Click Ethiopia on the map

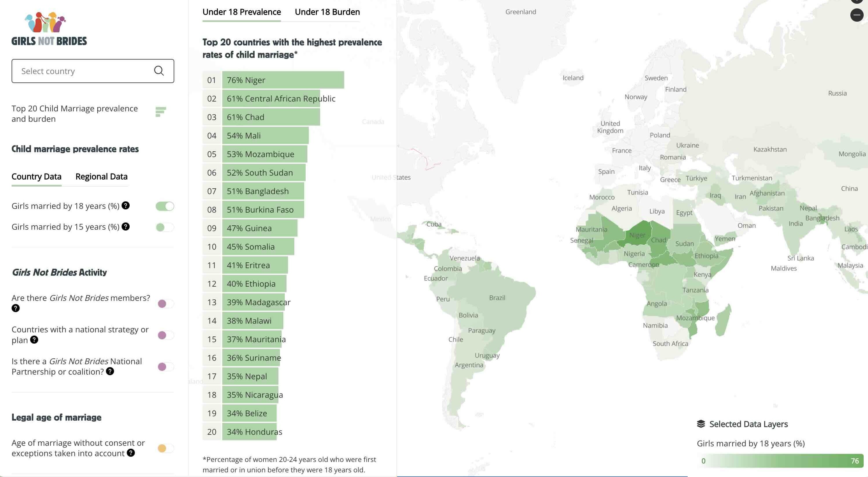[706, 256]
